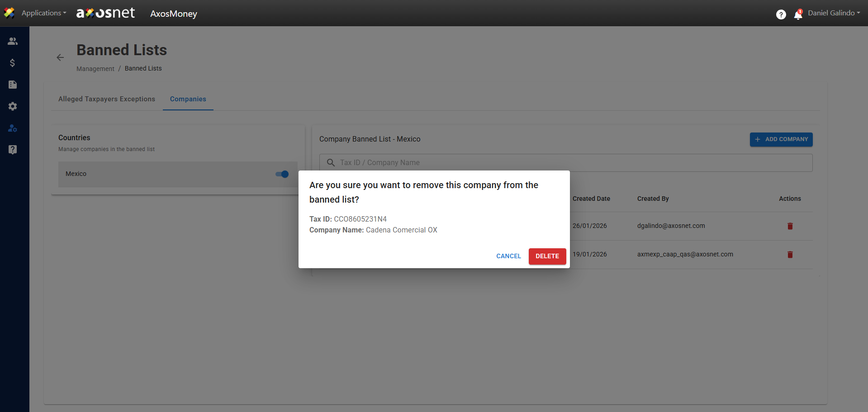Open the settings gear in sidebar
The width and height of the screenshot is (868, 412).
click(13, 106)
